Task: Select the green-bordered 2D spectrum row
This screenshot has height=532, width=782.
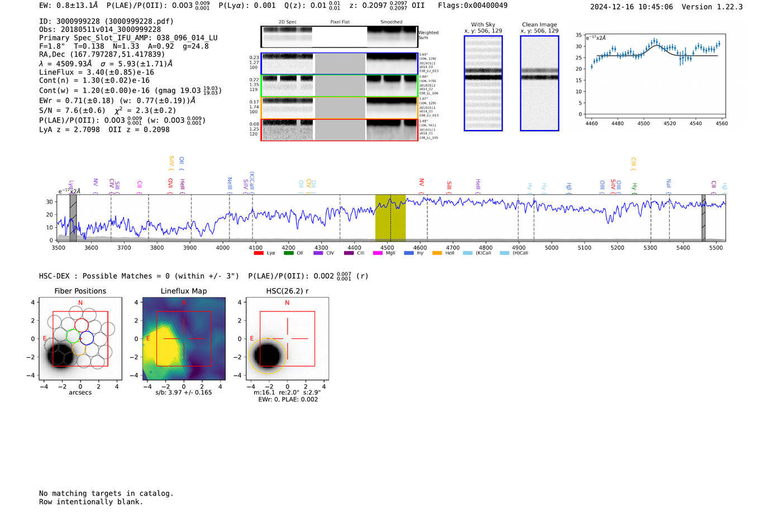Action: tap(340, 86)
